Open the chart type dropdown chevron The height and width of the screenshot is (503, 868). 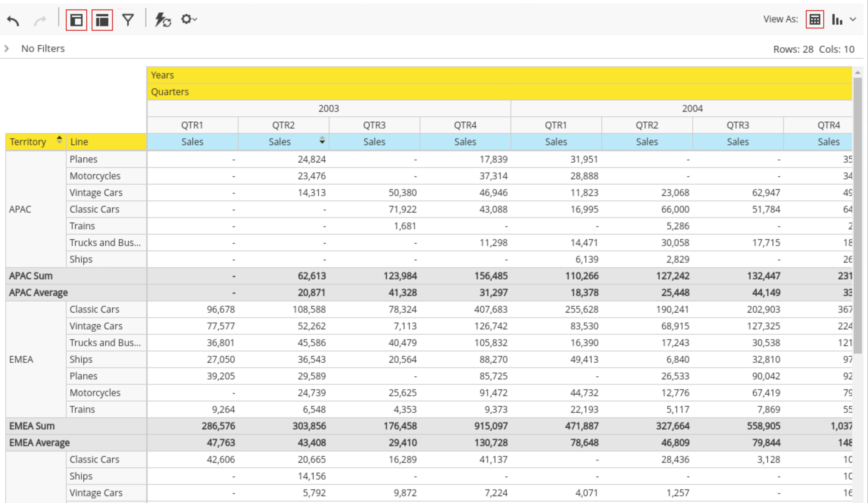pyautogui.click(x=853, y=19)
